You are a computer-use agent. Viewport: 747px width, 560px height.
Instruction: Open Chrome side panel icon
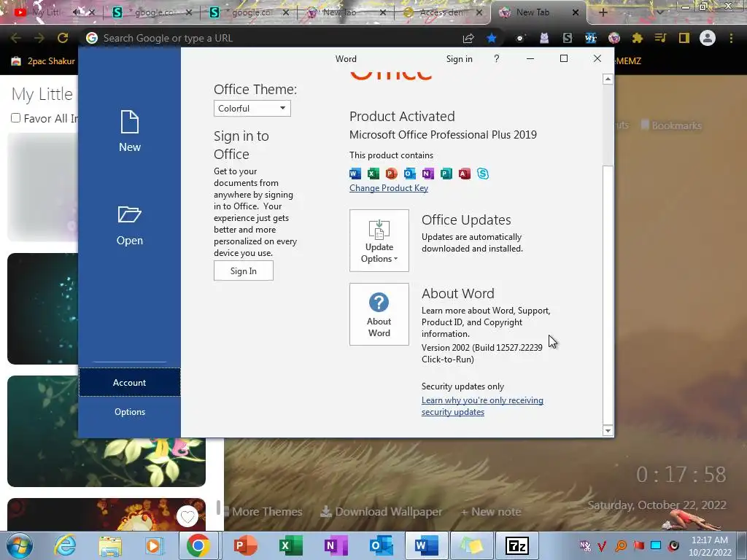tap(684, 38)
